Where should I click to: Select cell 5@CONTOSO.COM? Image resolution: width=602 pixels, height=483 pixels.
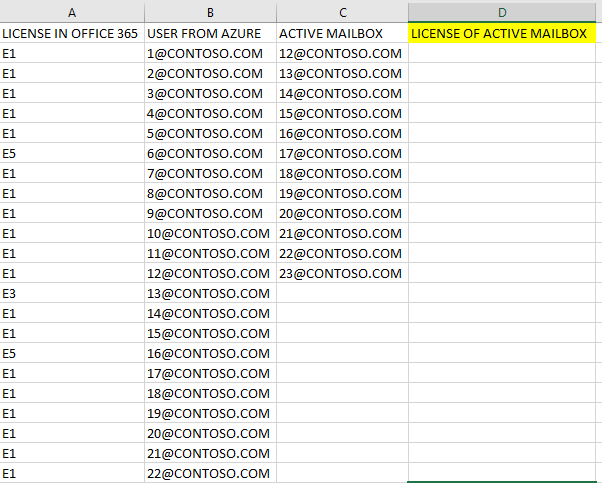210,133
